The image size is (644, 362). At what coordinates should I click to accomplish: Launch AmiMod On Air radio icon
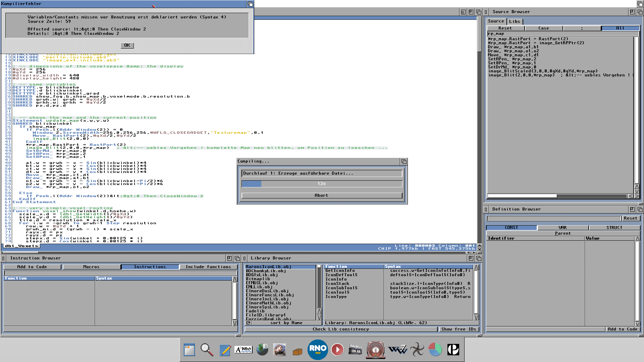pos(355,350)
